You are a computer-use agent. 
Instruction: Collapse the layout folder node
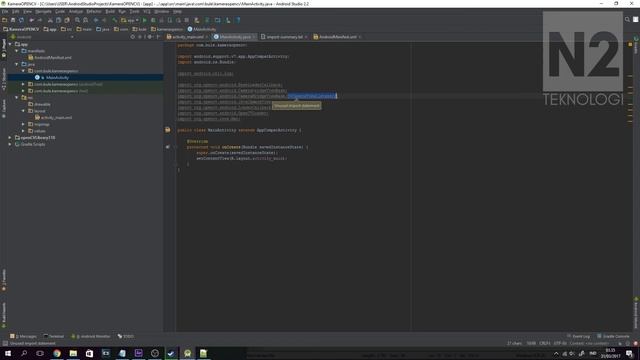point(23,111)
